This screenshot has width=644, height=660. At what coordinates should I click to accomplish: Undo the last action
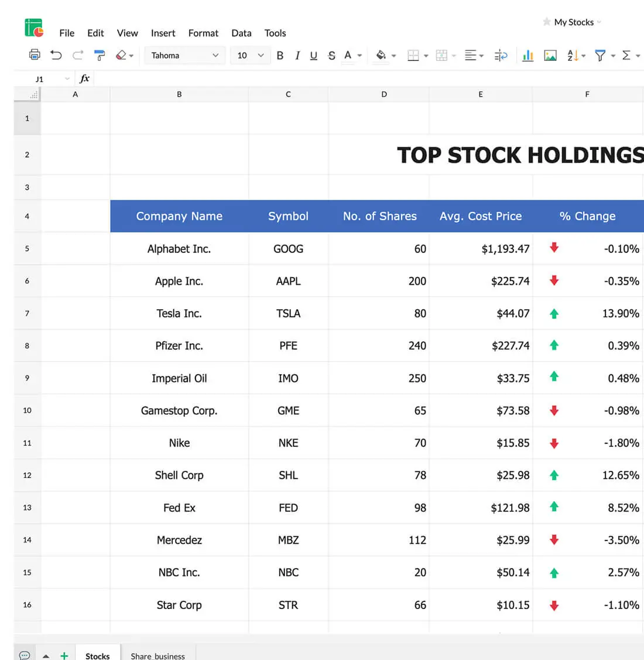[56, 55]
